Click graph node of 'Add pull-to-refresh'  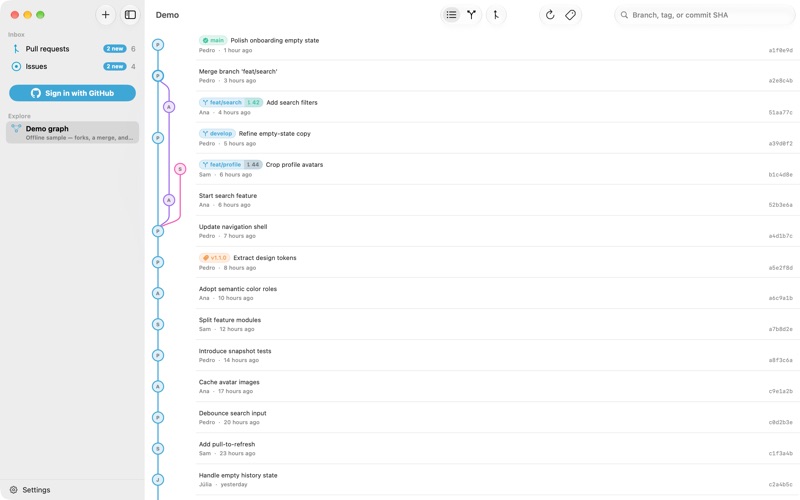(x=158, y=448)
